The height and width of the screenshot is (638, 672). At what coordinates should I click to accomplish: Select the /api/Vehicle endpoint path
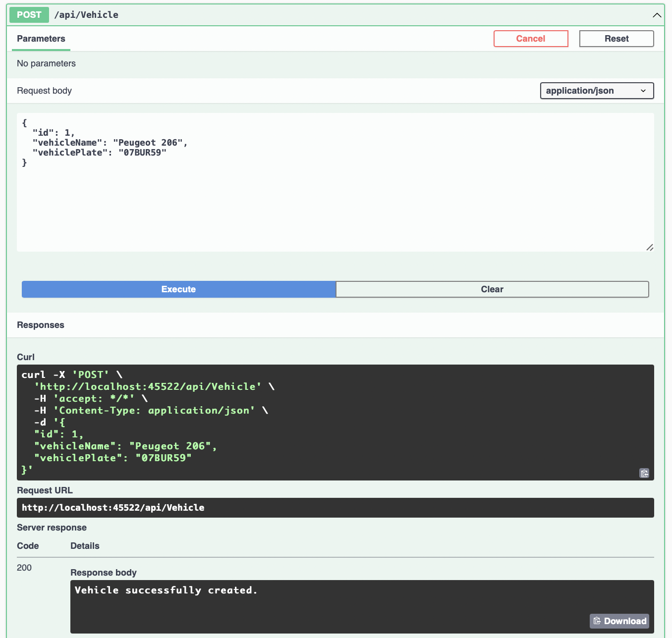(x=86, y=15)
